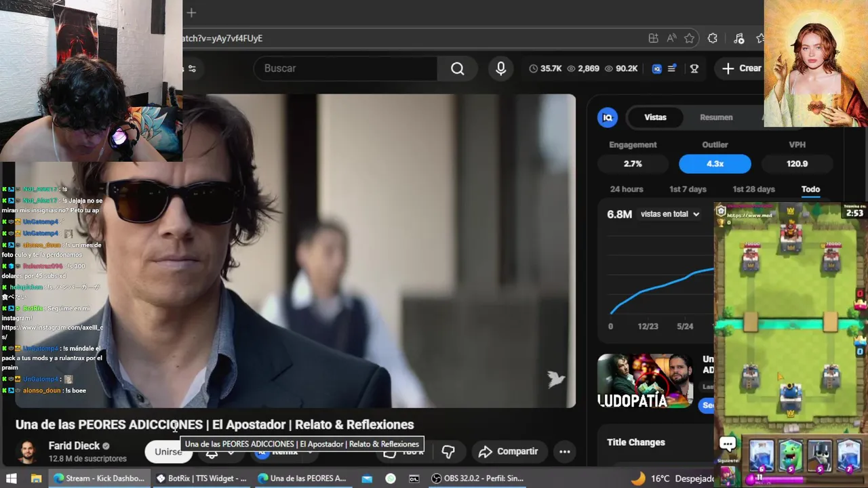Click the video player showing man in sunglasses
The width and height of the screenshot is (868, 488).
tap(296, 251)
